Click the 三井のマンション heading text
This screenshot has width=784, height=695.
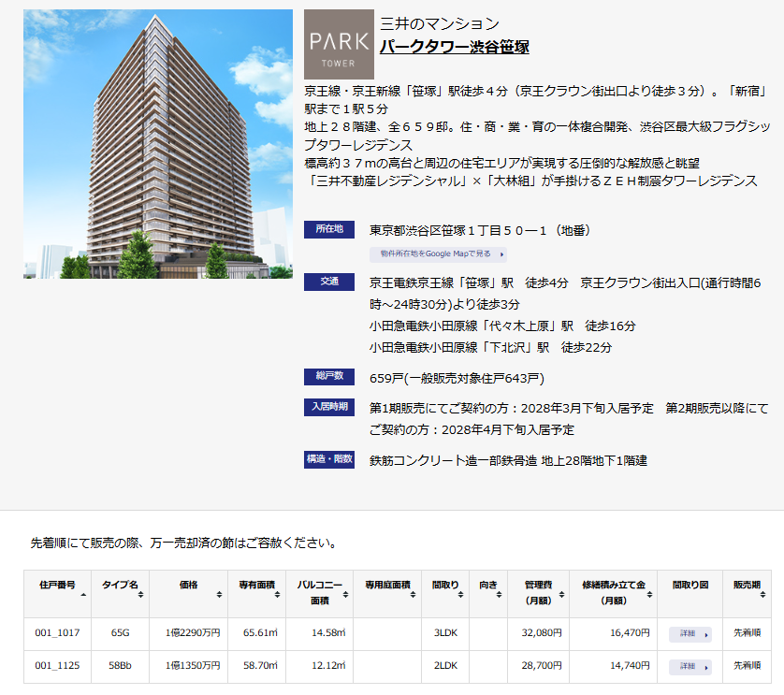click(440, 24)
